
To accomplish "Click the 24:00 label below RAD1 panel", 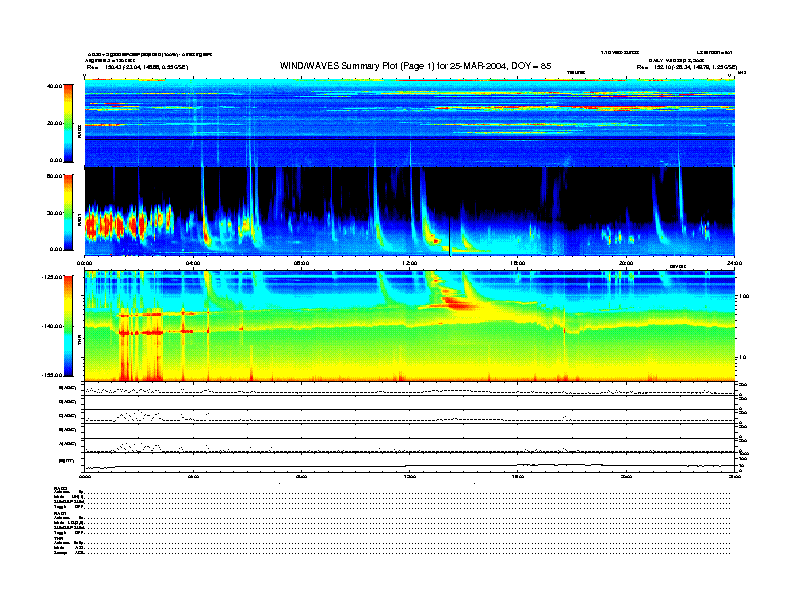I will point(734,263).
